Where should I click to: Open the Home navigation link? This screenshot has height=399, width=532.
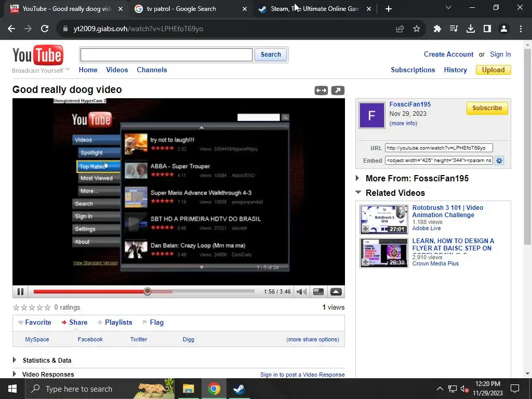tap(88, 70)
